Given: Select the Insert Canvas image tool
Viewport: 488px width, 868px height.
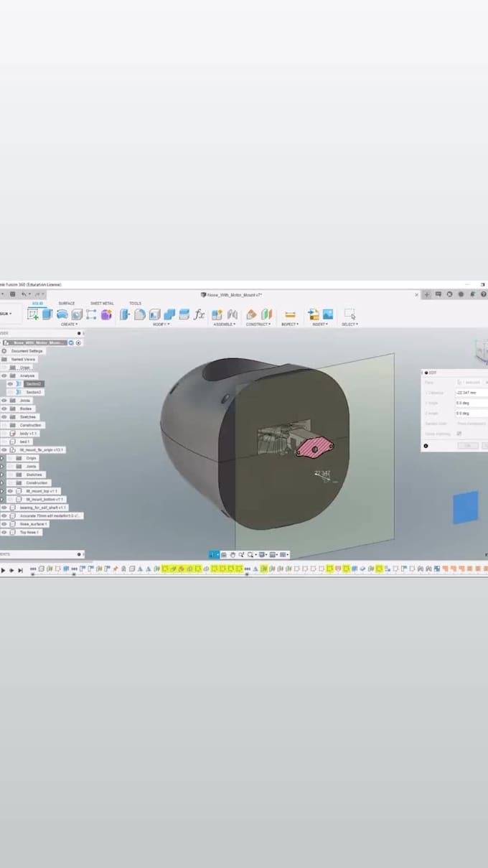Looking at the screenshot, I should point(328,314).
